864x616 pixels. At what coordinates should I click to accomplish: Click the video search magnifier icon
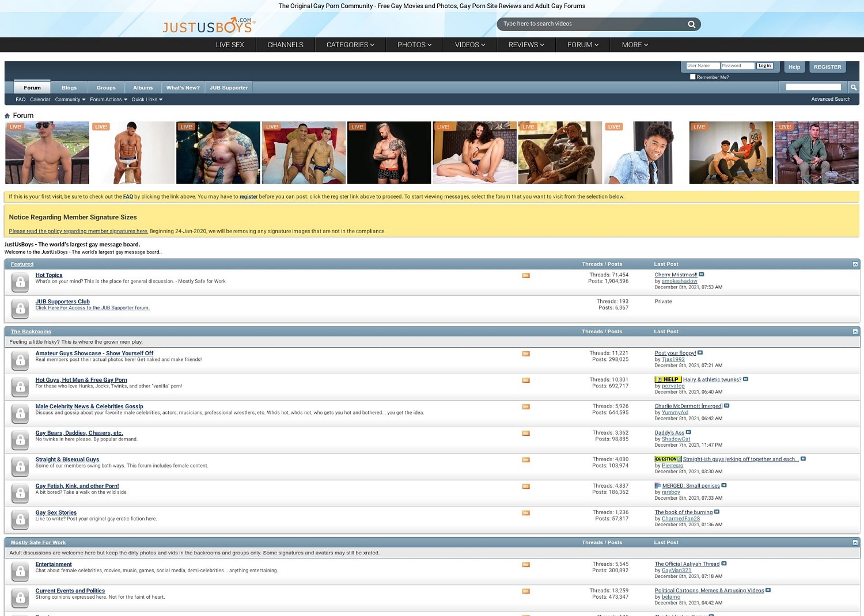(691, 24)
